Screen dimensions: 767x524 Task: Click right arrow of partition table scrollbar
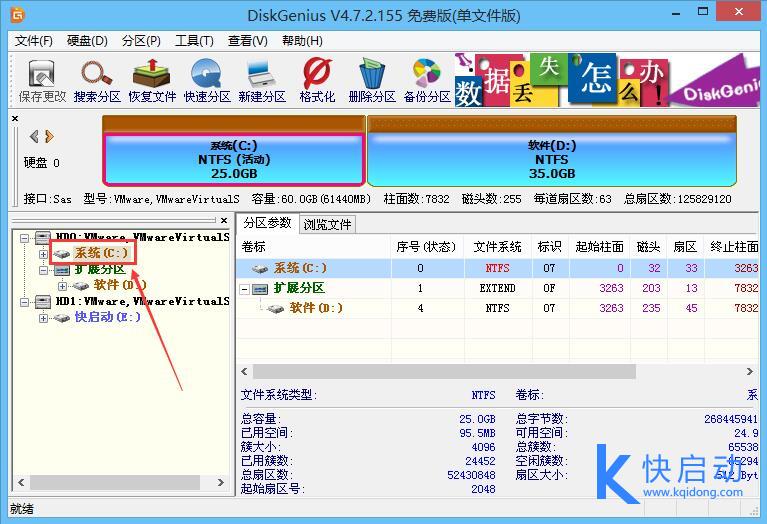tap(749, 372)
